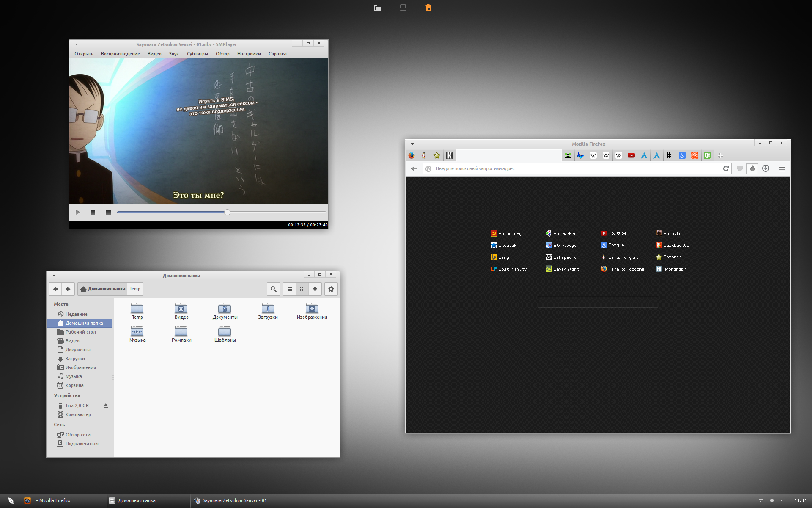The image size is (812, 508).
Task: Click the Temp path button
Action: [x=135, y=289]
